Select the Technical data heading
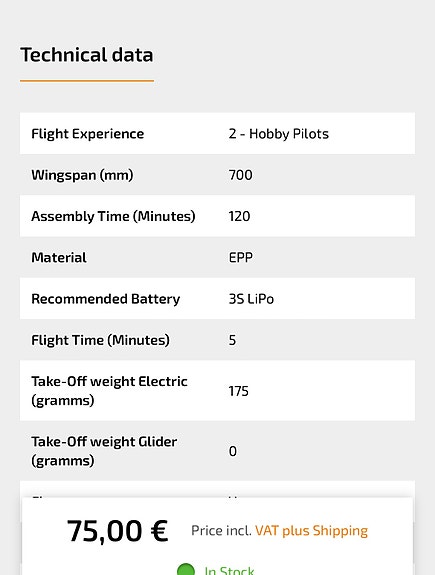 [x=87, y=55]
